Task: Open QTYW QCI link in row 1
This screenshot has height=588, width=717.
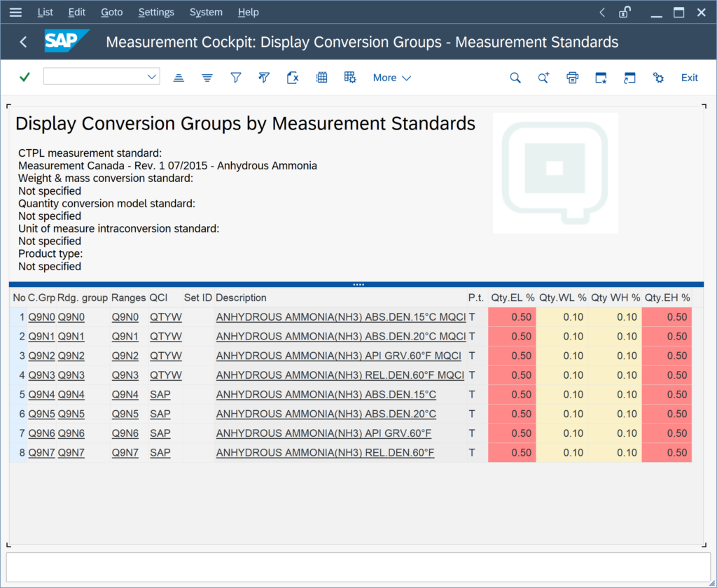Action: point(166,317)
